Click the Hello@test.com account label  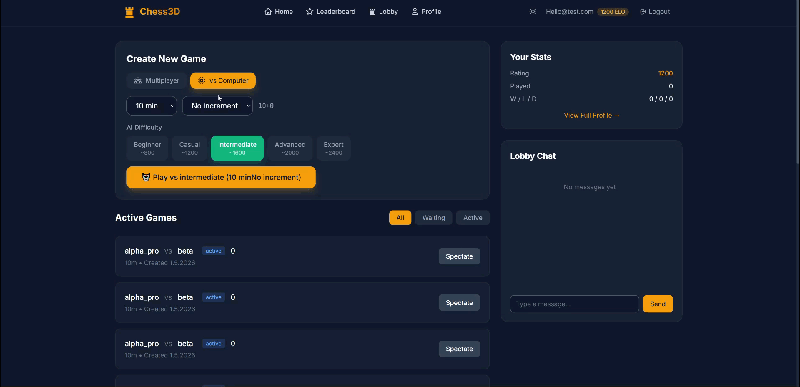[x=569, y=12]
